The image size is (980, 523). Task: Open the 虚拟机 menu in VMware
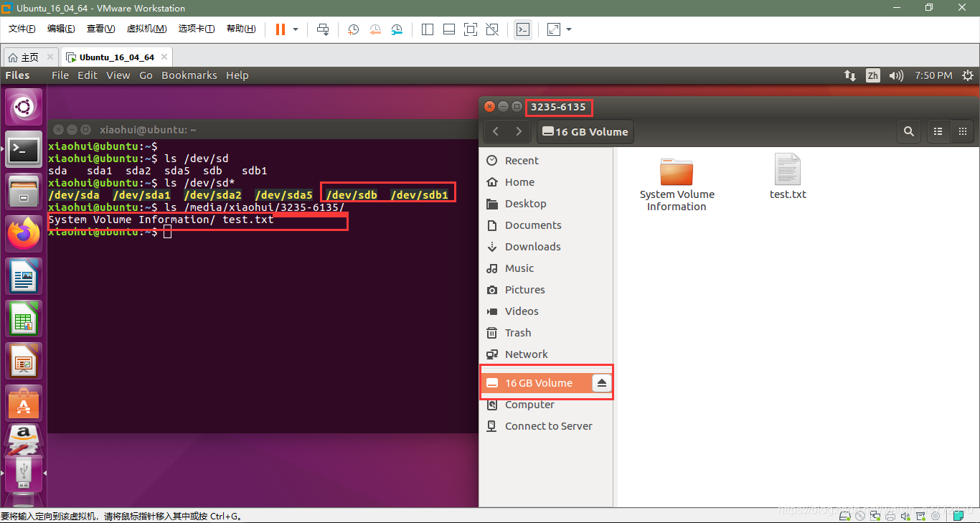[x=146, y=29]
